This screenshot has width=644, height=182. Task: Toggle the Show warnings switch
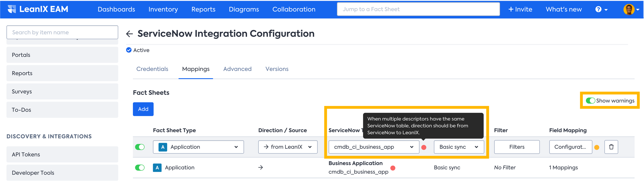590,101
